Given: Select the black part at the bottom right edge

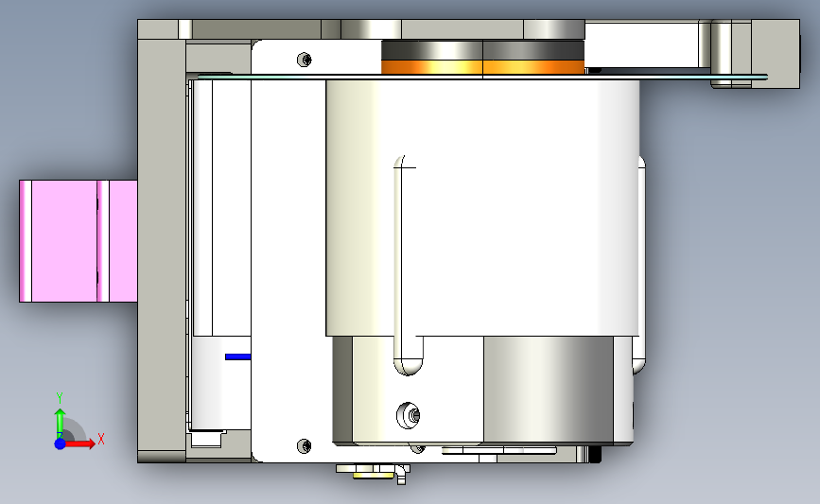Looking at the screenshot, I should (x=595, y=454).
